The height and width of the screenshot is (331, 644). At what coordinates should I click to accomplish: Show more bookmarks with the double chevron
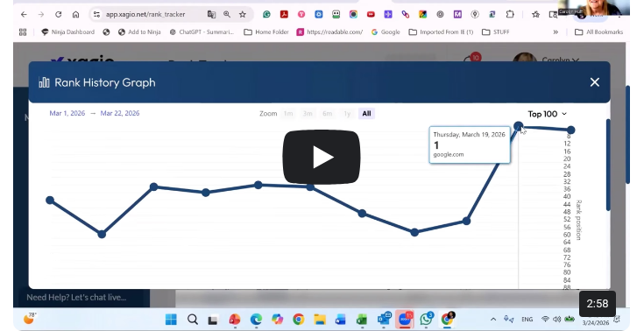coord(556,32)
